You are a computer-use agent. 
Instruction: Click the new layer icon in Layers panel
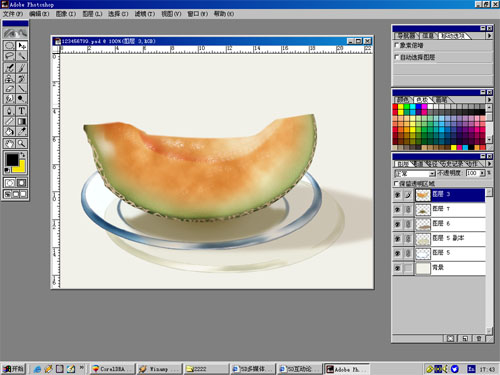465,338
